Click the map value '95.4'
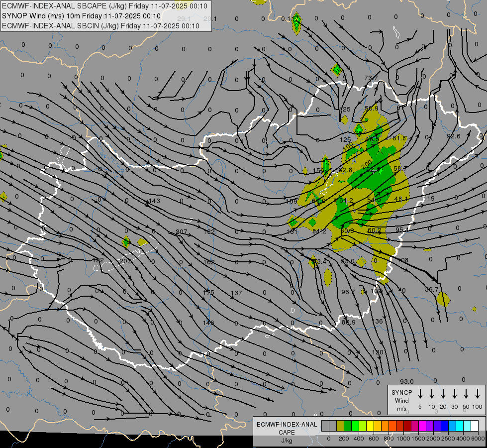The image size is (487, 448). point(402,230)
